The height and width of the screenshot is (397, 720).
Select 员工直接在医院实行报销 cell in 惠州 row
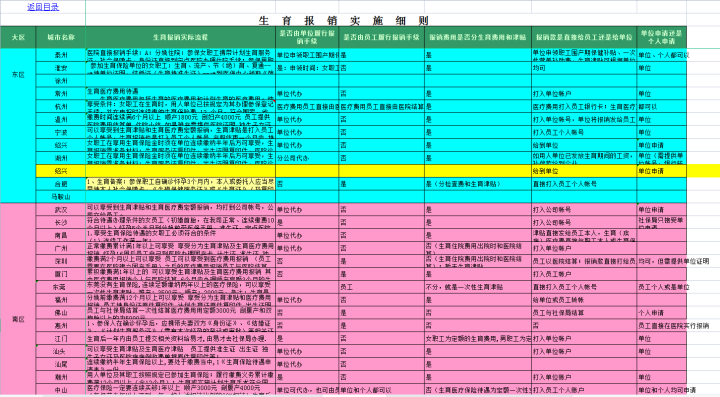click(662, 325)
